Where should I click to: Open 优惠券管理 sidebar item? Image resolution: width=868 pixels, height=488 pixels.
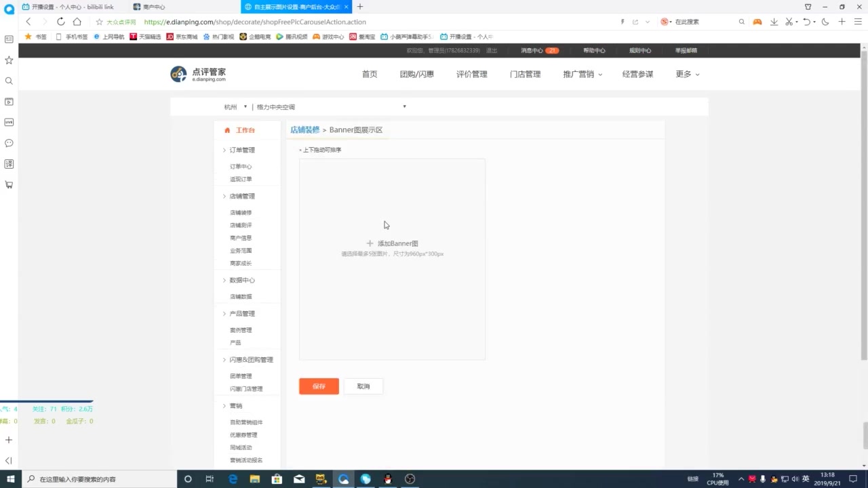pyautogui.click(x=243, y=435)
